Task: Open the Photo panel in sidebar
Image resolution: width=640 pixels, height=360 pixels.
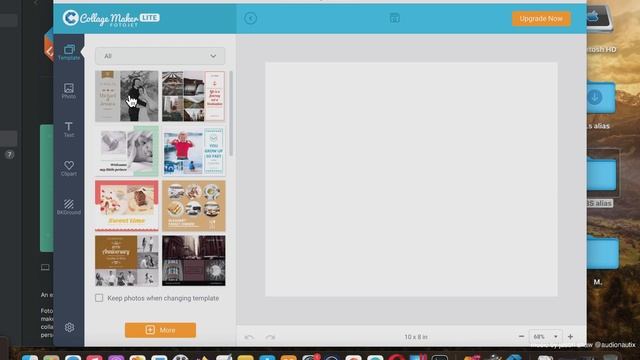Action: [69, 91]
